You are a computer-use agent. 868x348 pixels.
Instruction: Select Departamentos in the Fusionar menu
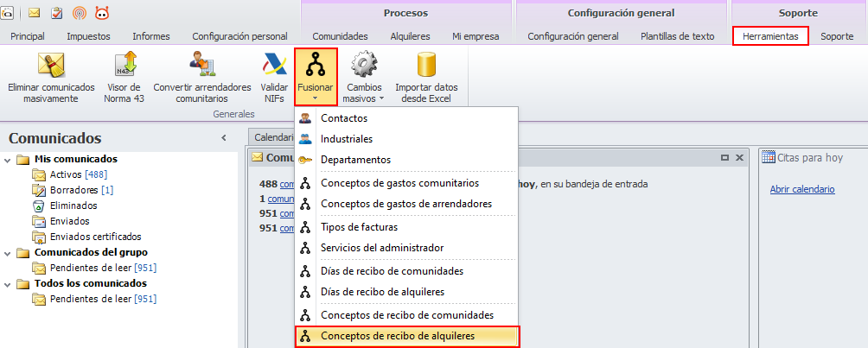click(407, 160)
